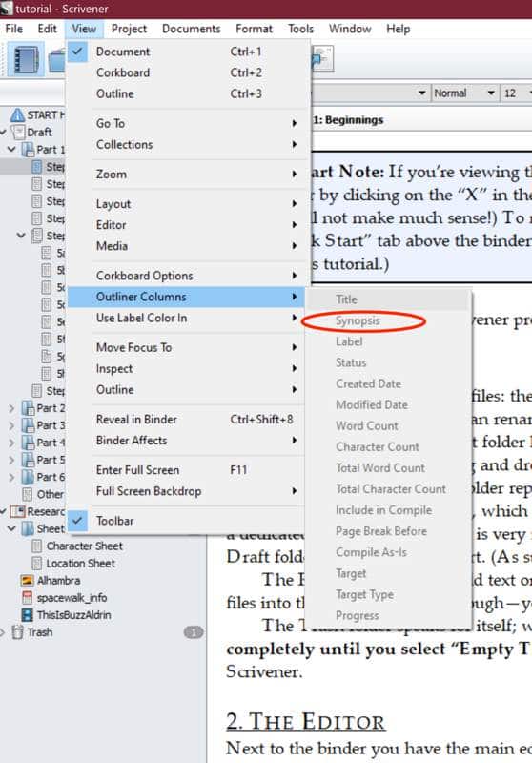The image size is (532, 763).
Task: Select Reveal in Binder menu item
Action: 188,419
